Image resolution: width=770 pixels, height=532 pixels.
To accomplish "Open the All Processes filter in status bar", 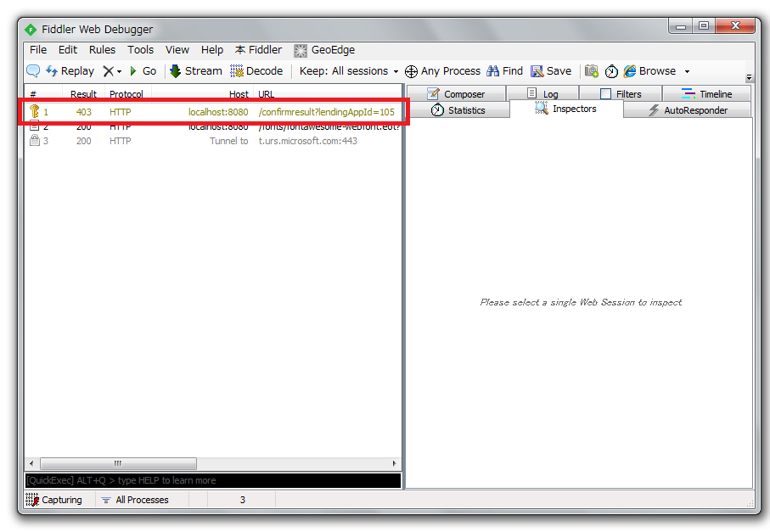I will coord(134,500).
